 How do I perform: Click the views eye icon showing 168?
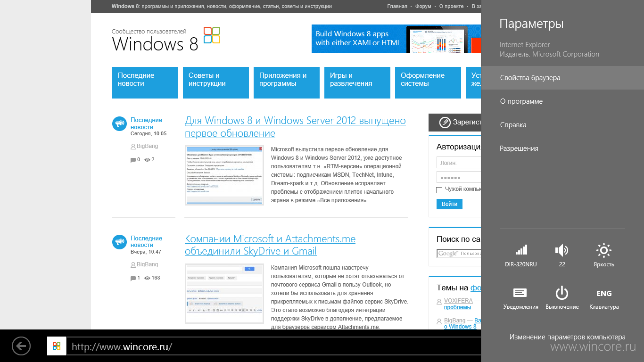(x=147, y=278)
